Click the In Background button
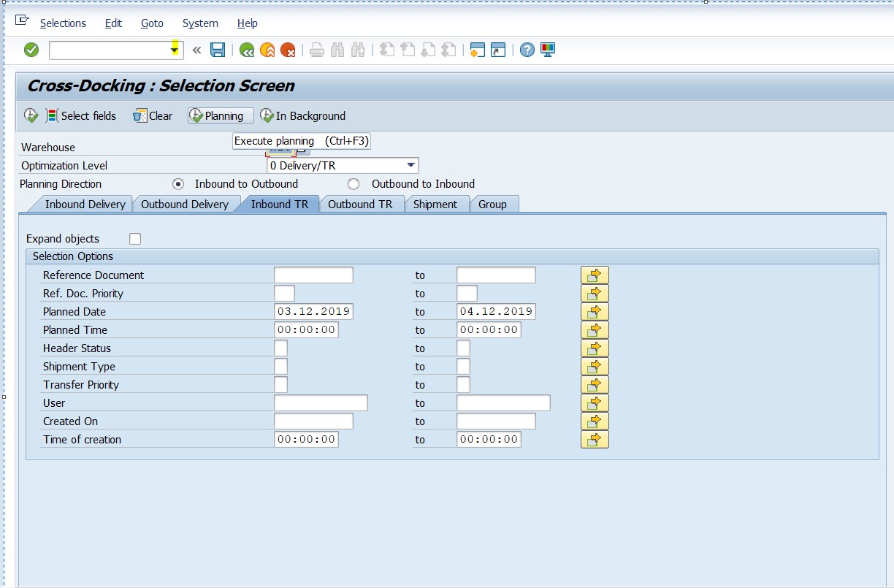The image size is (894, 588). point(303,115)
